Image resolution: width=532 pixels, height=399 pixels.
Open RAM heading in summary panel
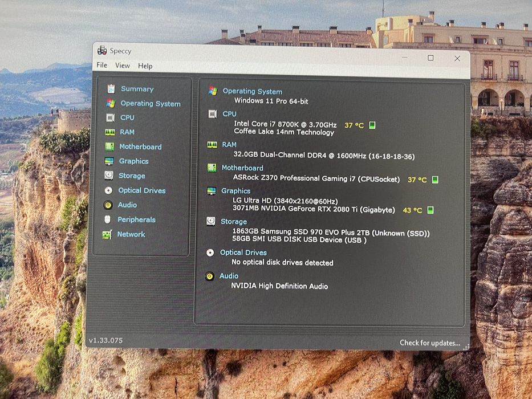[x=229, y=145]
